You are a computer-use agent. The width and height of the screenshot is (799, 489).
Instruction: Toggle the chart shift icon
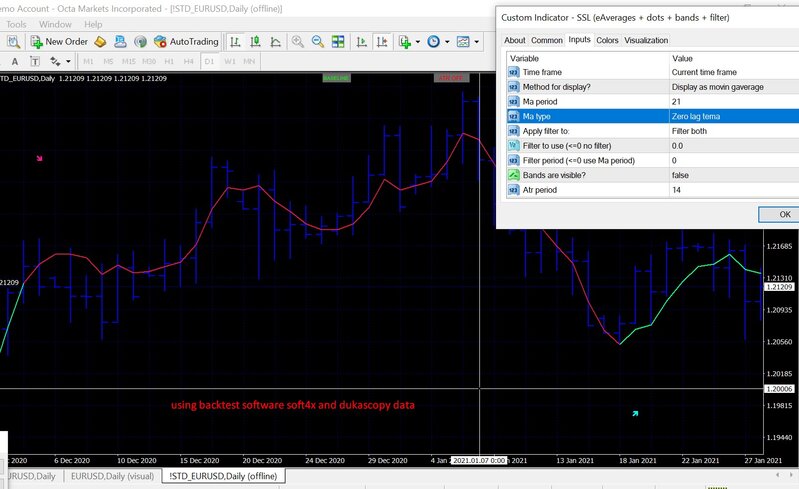[x=381, y=42]
